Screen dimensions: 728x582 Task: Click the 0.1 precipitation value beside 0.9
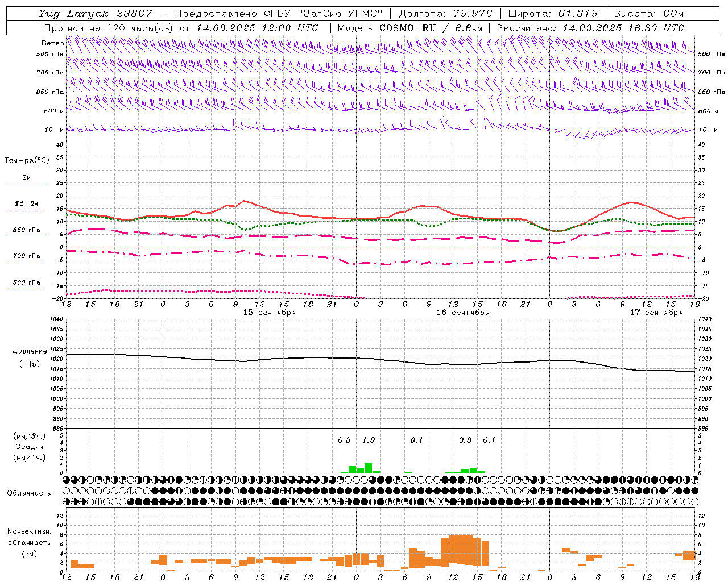point(489,440)
